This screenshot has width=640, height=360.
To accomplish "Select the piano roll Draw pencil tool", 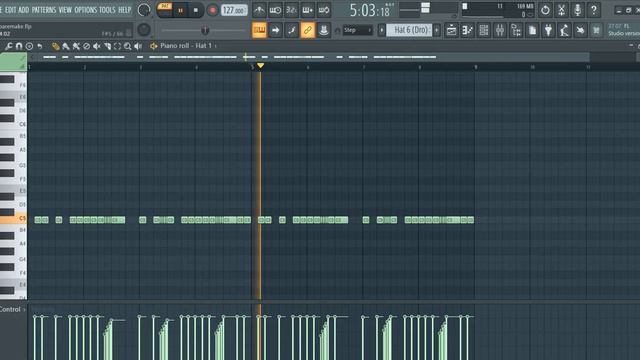I will (x=56, y=47).
